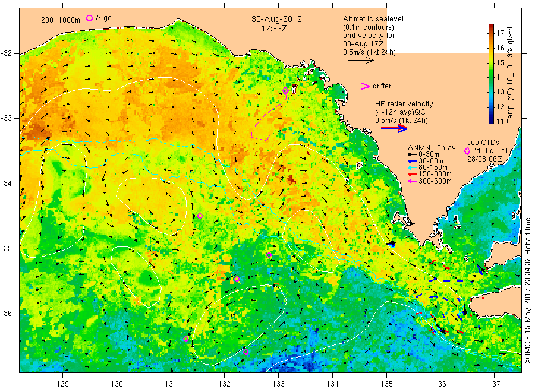Click the longitude axis label '137'

pyautogui.click(x=495, y=384)
